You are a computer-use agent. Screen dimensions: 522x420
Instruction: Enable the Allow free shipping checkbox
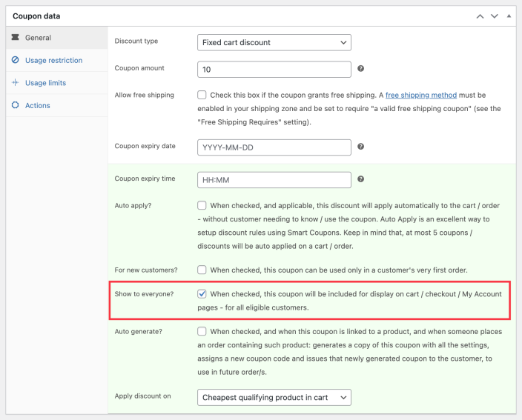pyautogui.click(x=202, y=96)
